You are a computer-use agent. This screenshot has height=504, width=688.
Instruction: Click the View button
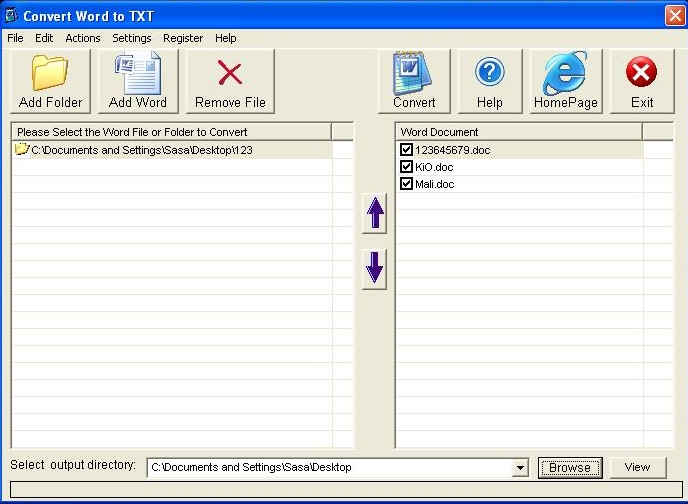click(x=638, y=468)
